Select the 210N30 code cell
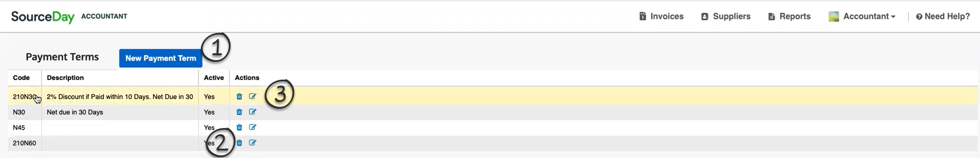Screen dimensions: 980x158 click(x=25, y=97)
